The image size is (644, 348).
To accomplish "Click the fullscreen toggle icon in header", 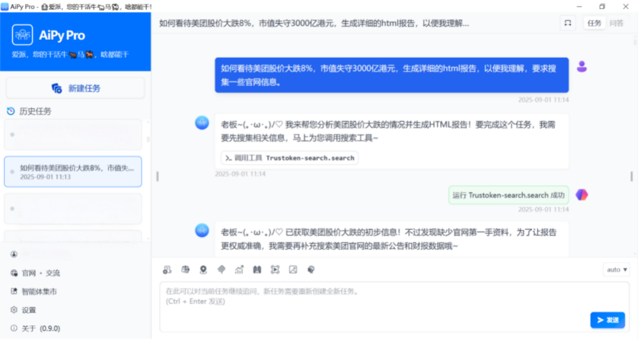I will (568, 23).
